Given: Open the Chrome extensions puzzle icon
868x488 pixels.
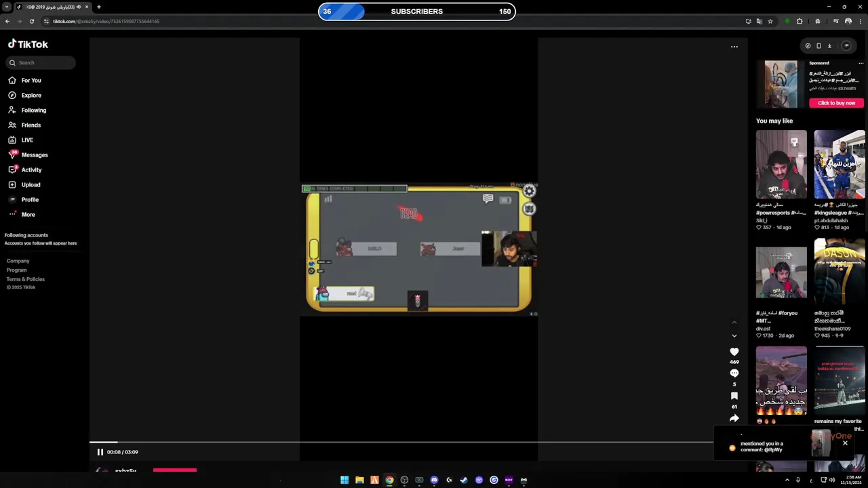Looking at the screenshot, I should [x=800, y=21].
